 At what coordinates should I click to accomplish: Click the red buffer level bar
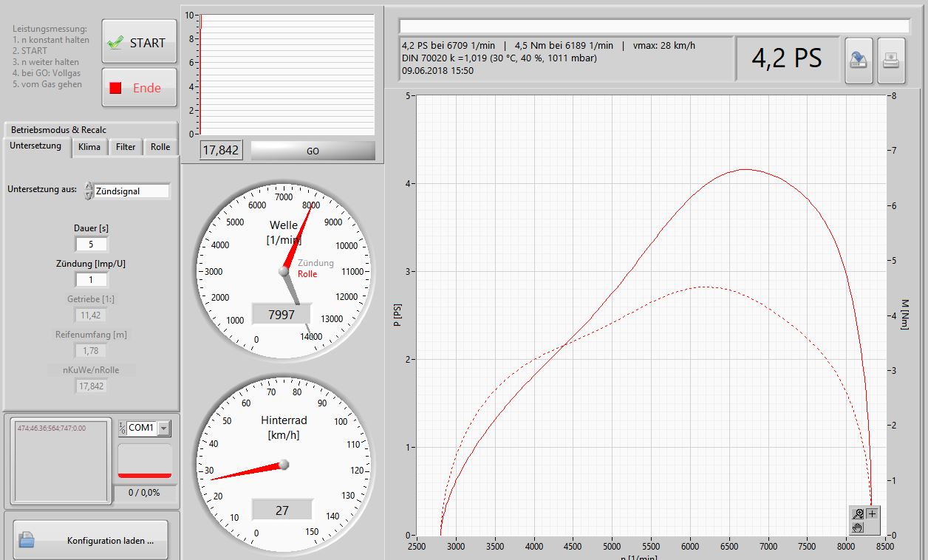click(x=145, y=475)
